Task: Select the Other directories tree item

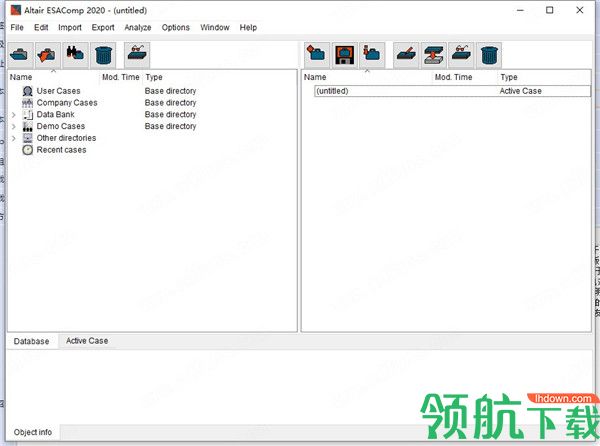Action: pyautogui.click(x=66, y=138)
